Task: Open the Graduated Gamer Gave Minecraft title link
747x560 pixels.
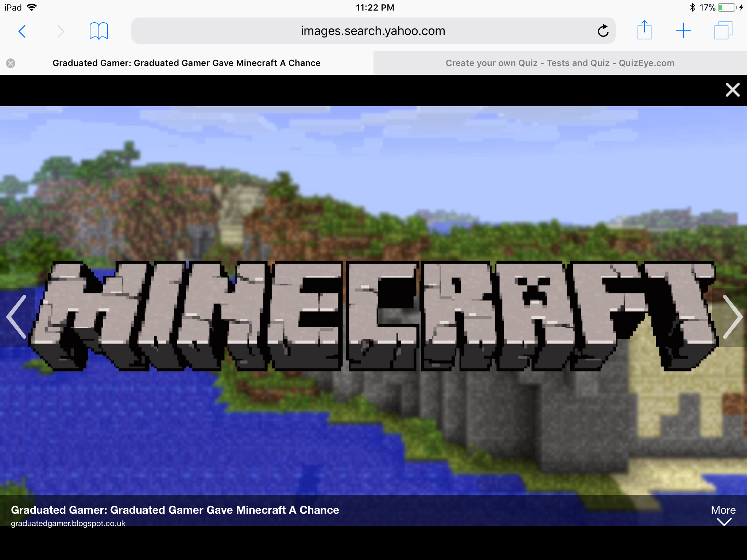Action: click(175, 510)
